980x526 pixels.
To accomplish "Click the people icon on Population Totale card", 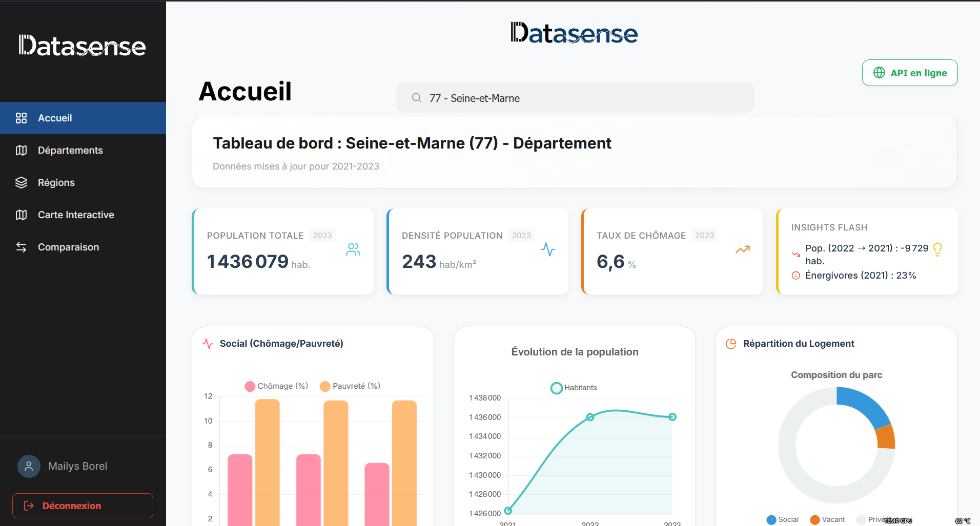I will (353, 249).
